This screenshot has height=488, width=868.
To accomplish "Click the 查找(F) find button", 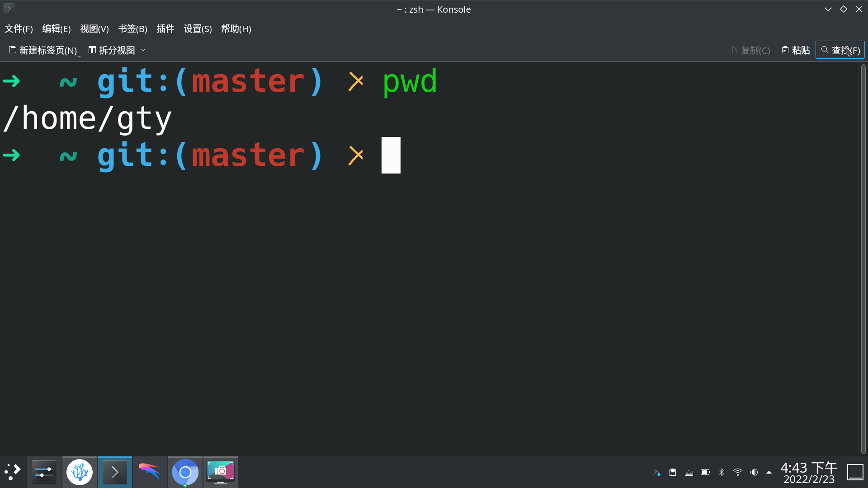I will click(x=840, y=50).
